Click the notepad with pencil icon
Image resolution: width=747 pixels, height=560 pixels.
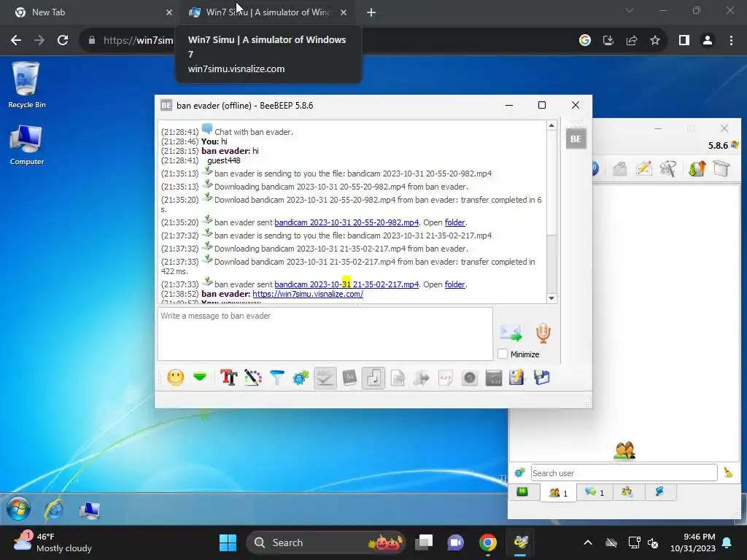(x=516, y=378)
